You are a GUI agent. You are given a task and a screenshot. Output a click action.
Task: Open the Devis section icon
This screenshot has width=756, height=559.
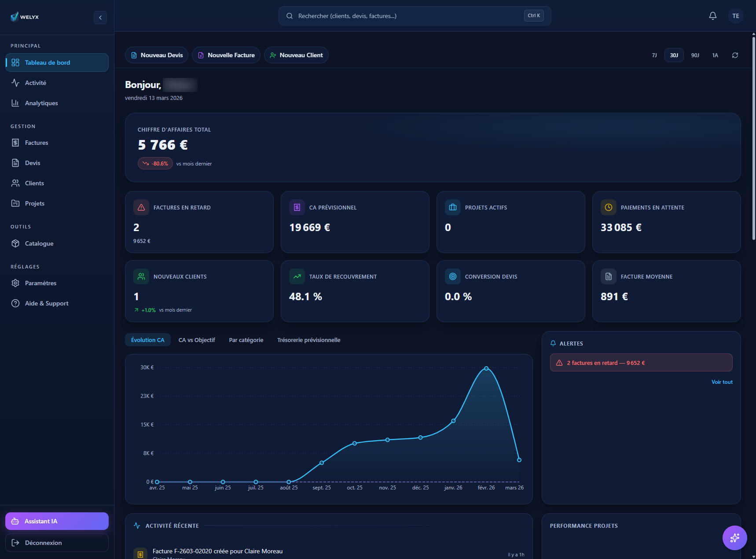coord(15,163)
